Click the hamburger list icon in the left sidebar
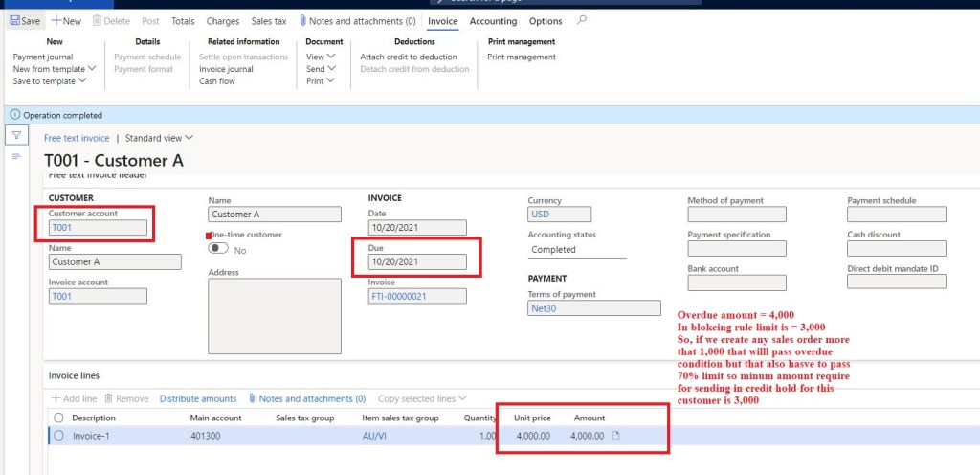The image size is (980, 475). coord(16,156)
